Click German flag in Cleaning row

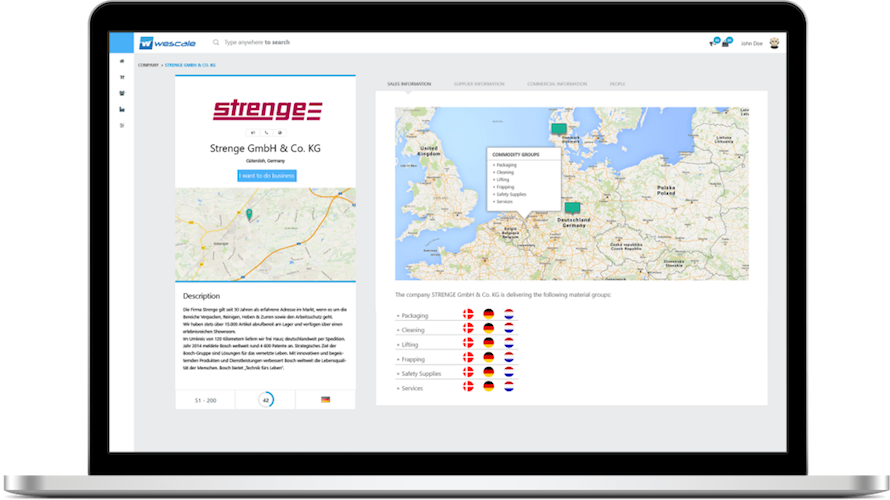[x=488, y=328]
